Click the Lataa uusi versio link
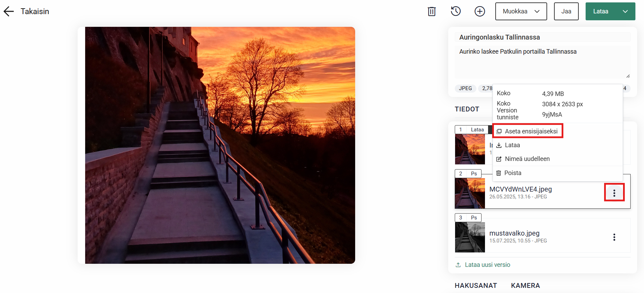The height and width of the screenshot is (293, 644). (x=487, y=265)
